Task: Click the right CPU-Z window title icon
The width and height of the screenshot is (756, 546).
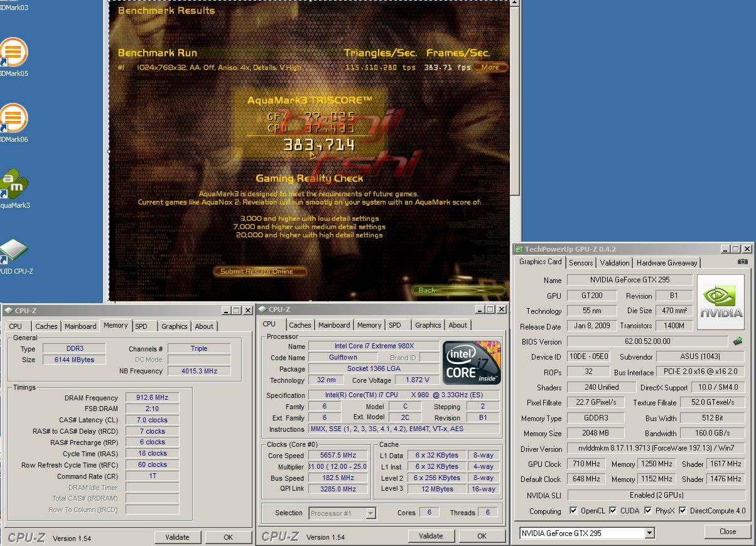Action: [262, 309]
